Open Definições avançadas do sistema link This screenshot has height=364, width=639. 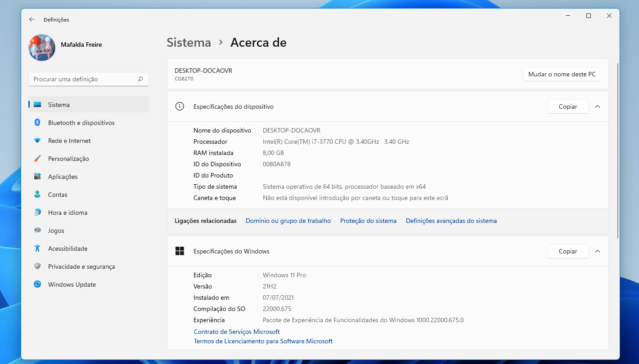click(x=451, y=221)
